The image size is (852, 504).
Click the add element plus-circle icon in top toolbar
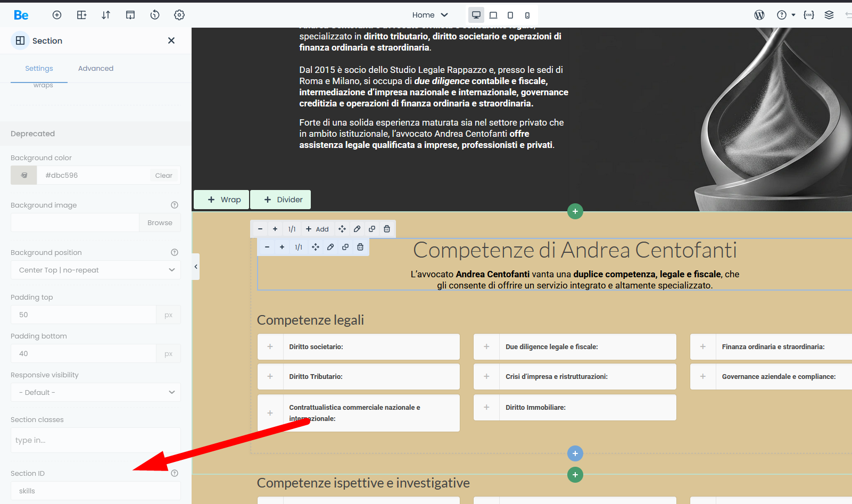point(57,15)
